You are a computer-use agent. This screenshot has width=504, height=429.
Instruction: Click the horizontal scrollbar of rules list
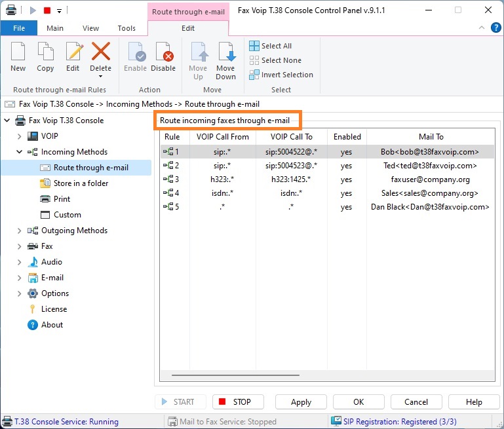(235, 375)
